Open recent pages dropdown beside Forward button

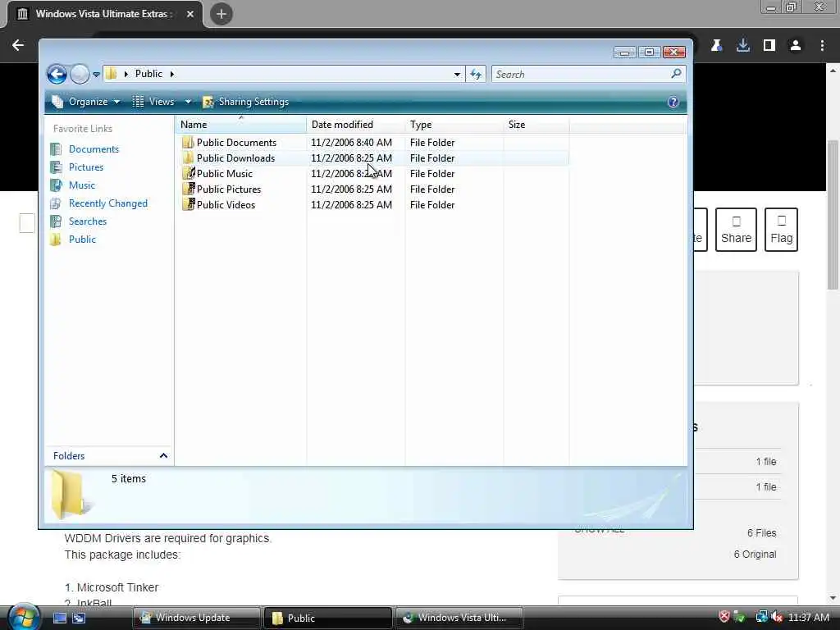[x=97, y=75]
